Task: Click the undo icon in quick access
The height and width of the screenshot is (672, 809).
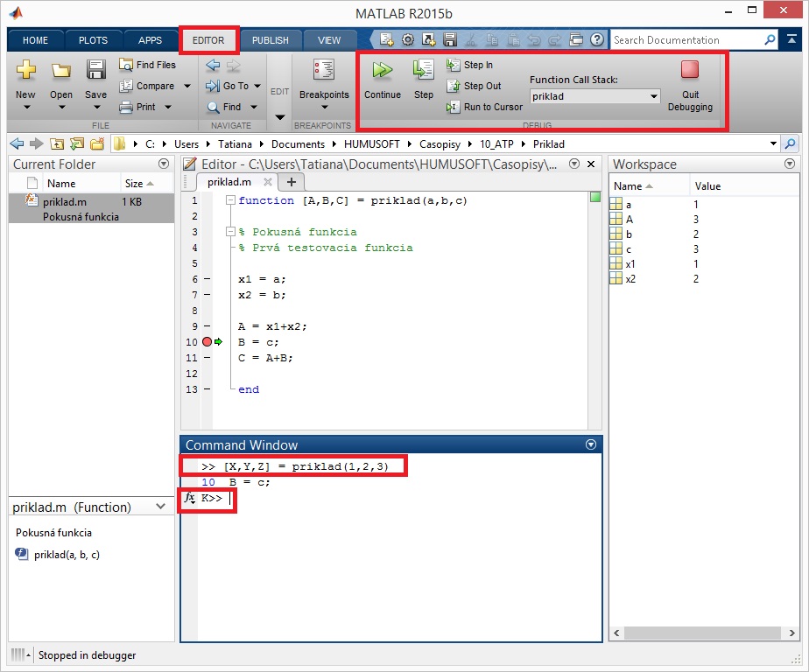Action: click(x=534, y=39)
